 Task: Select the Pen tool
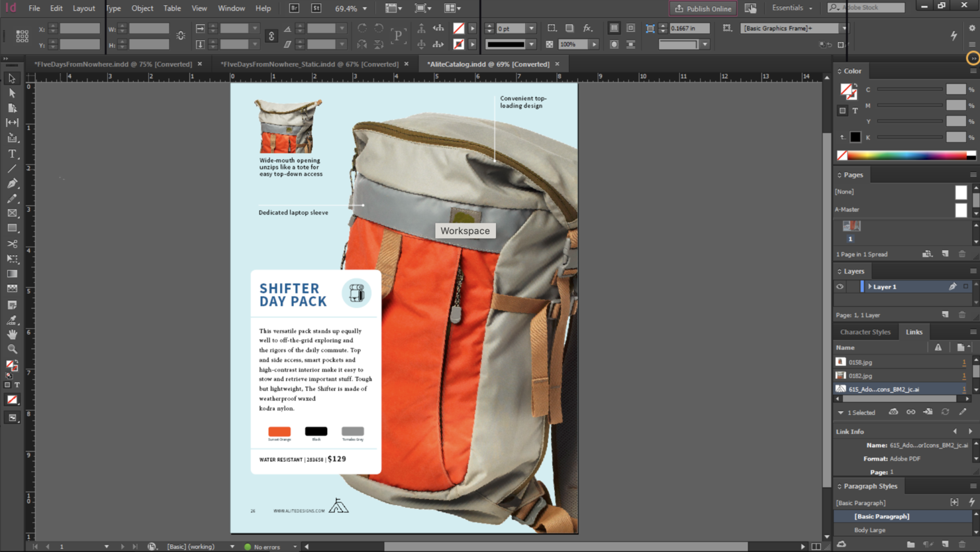point(11,183)
